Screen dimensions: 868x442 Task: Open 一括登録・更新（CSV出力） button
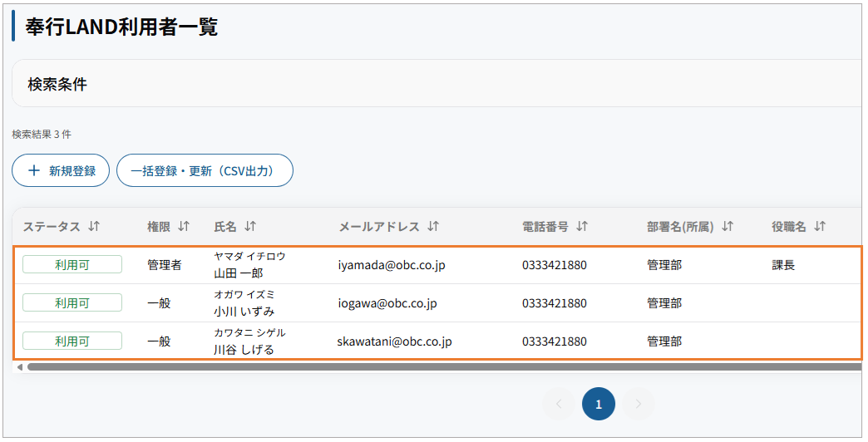tap(205, 170)
